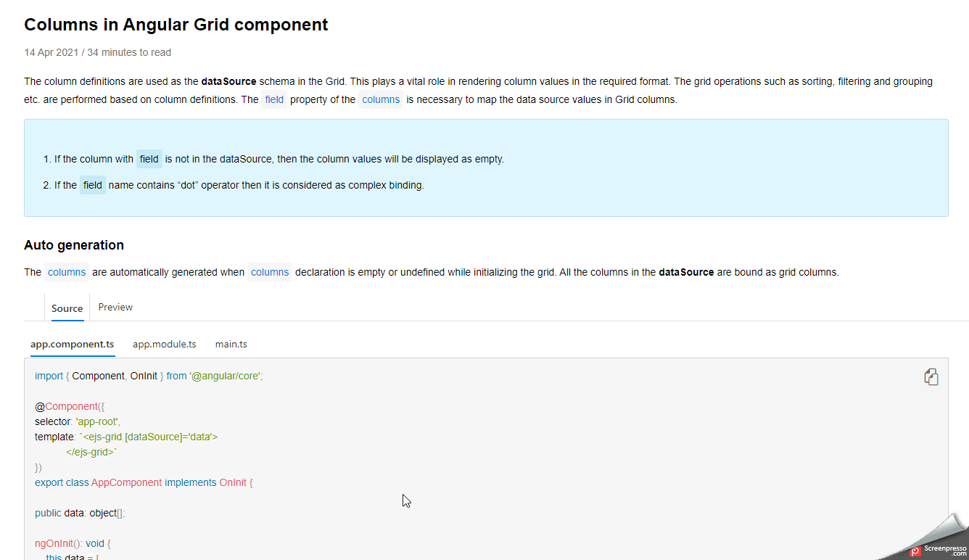This screenshot has height=560, width=969.
Task: Switch to the Preview tab
Action: pos(115,307)
